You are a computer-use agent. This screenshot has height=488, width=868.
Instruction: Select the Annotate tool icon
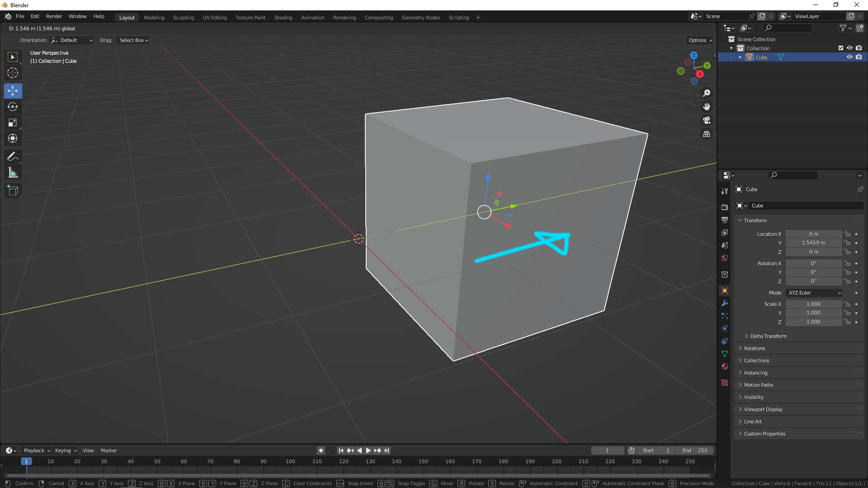coord(13,156)
